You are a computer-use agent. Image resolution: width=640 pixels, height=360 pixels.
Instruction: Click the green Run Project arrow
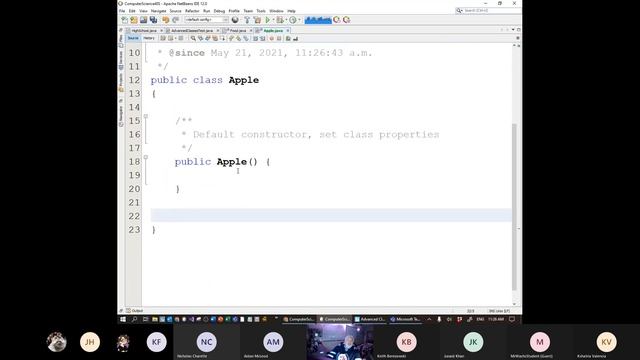tap(268, 20)
